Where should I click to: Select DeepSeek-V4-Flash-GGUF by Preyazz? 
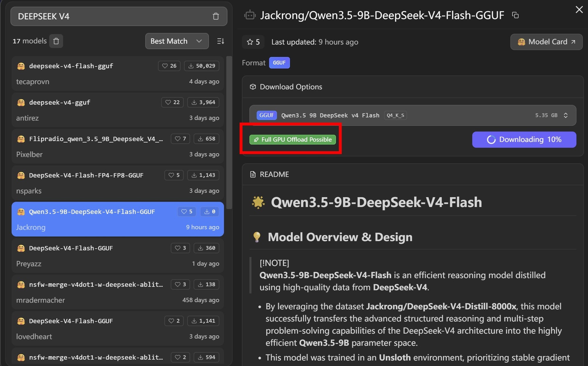(x=118, y=256)
